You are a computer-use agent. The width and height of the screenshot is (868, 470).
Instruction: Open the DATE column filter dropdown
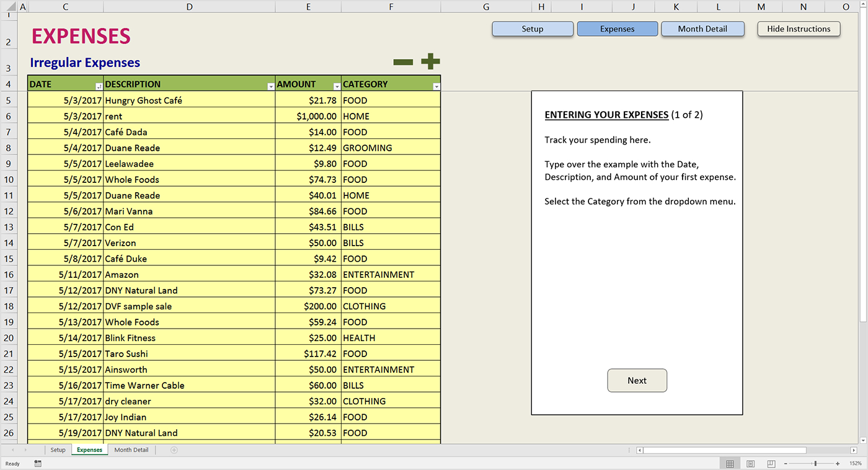99,87
